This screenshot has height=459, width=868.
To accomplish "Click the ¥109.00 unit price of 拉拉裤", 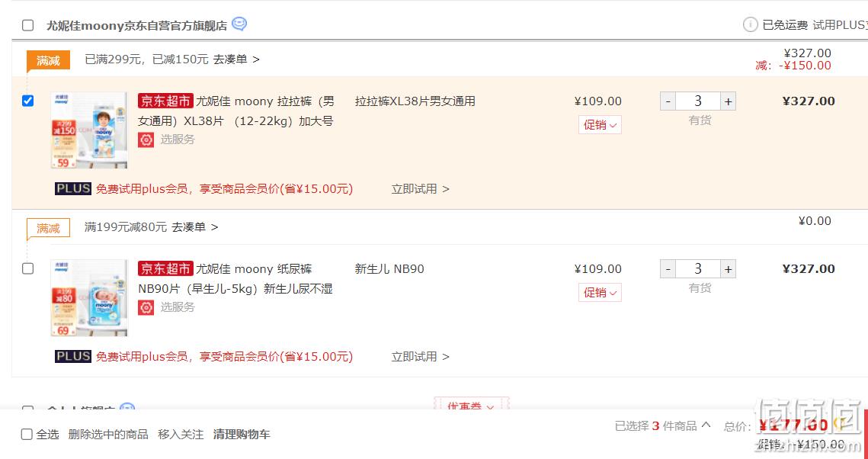I will [598, 101].
